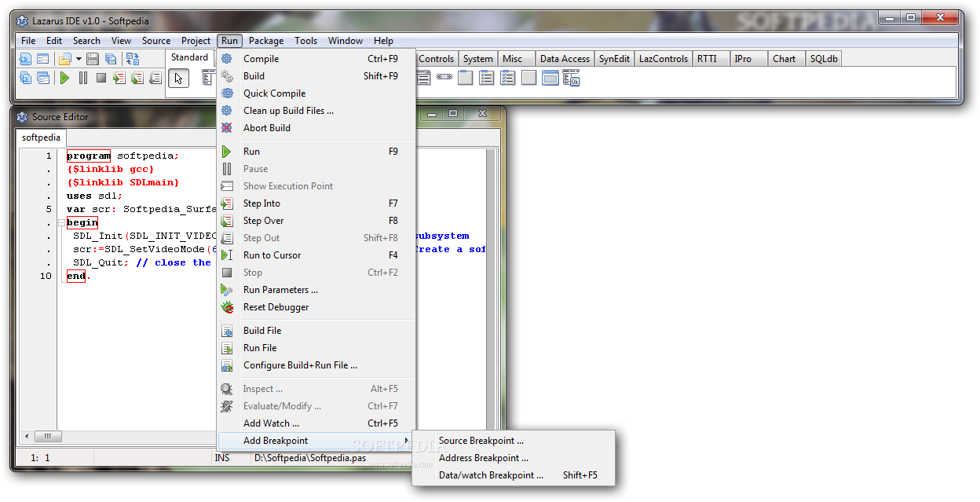The width and height of the screenshot is (980, 502).
Task: Select the TScrollBar component in palette
Action: 444,78
